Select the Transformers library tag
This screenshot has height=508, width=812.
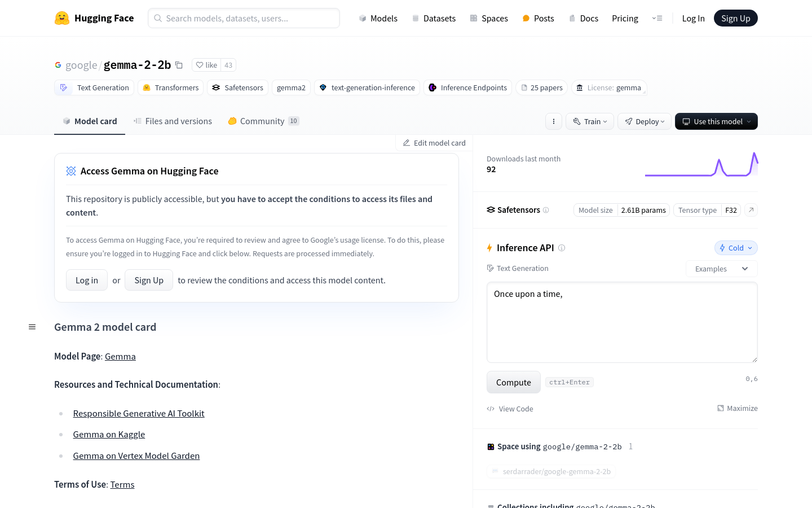click(171, 87)
